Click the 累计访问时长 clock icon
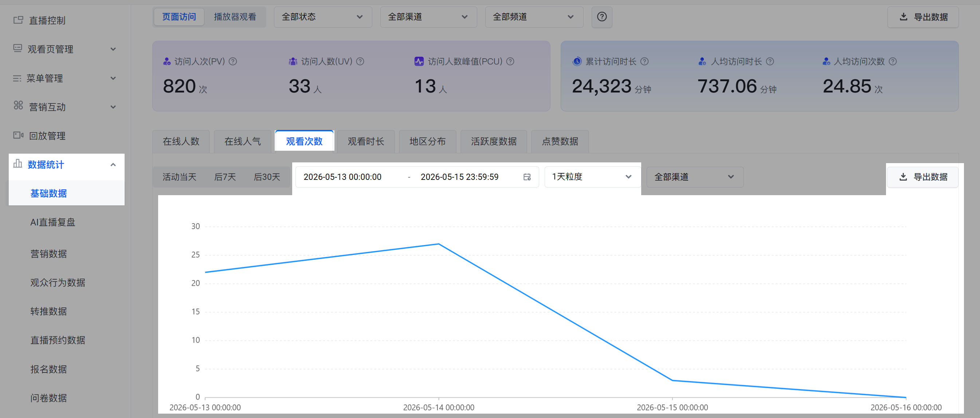The image size is (980, 418). pos(577,61)
